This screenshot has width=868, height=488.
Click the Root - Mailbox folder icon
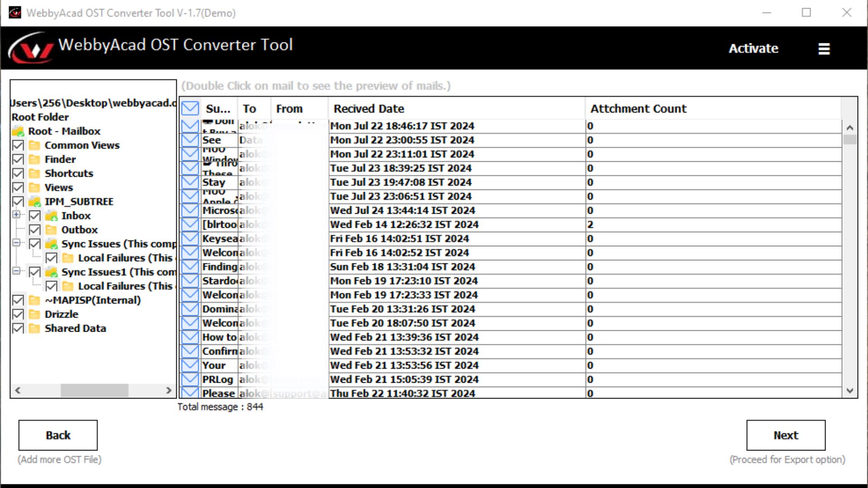(18, 131)
